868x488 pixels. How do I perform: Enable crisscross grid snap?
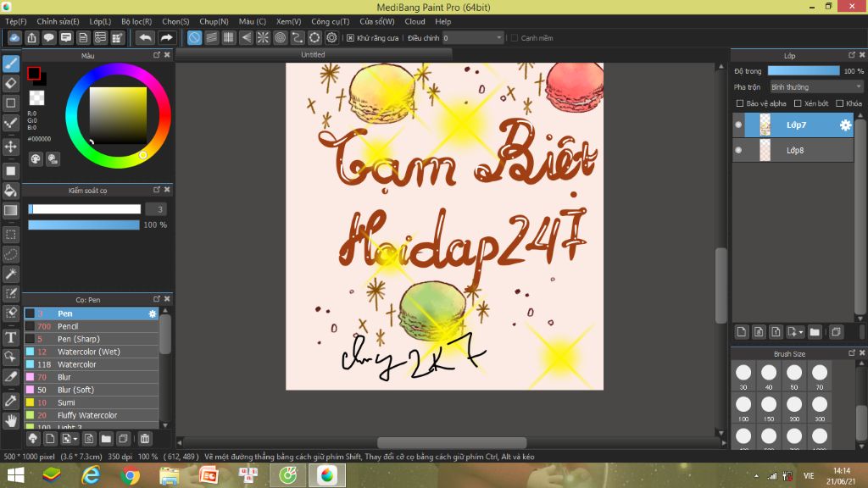coord(229,37)
